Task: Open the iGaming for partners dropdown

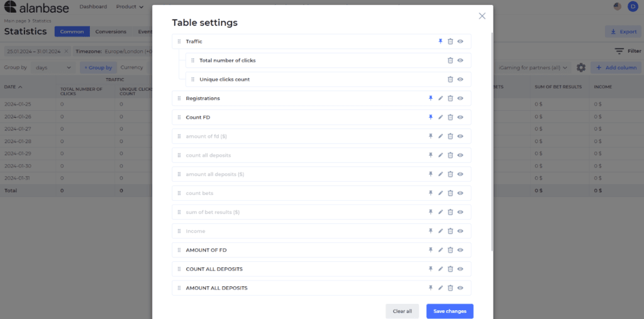Action: 533,67
